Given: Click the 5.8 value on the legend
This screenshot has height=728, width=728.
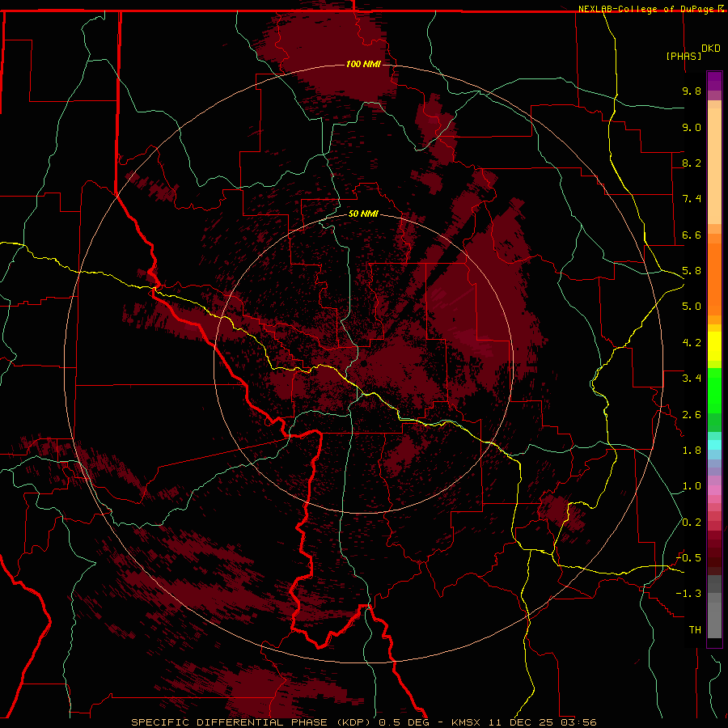Looking at the screenshot, I should [x=692, y=271].
